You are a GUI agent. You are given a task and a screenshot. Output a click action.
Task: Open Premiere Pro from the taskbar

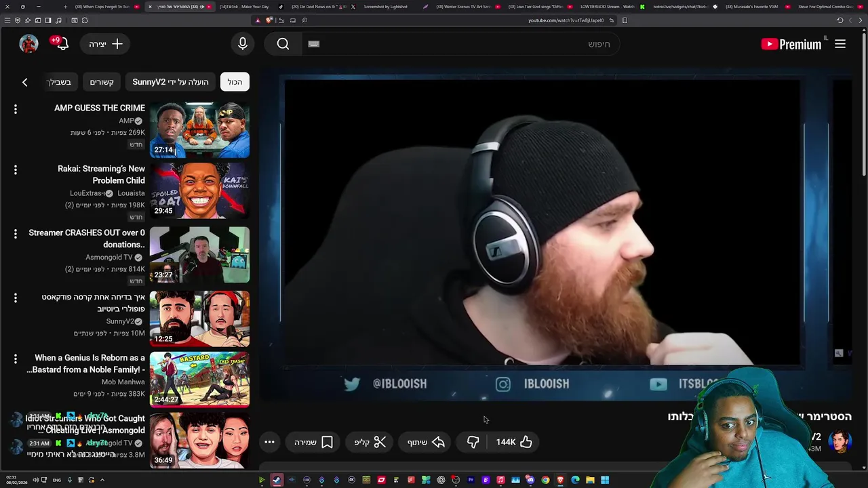click(x=471, y=480)
